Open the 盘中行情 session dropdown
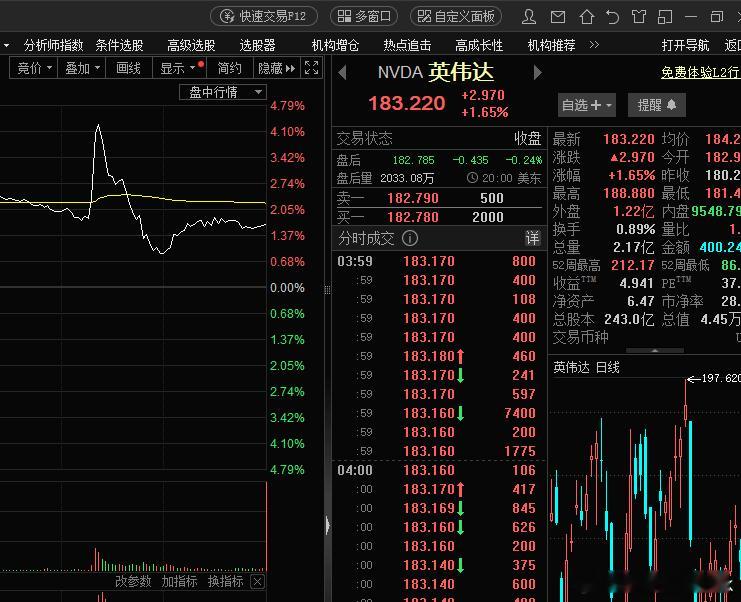This screenshot has width=741, height=602. (x=223, y=92)
